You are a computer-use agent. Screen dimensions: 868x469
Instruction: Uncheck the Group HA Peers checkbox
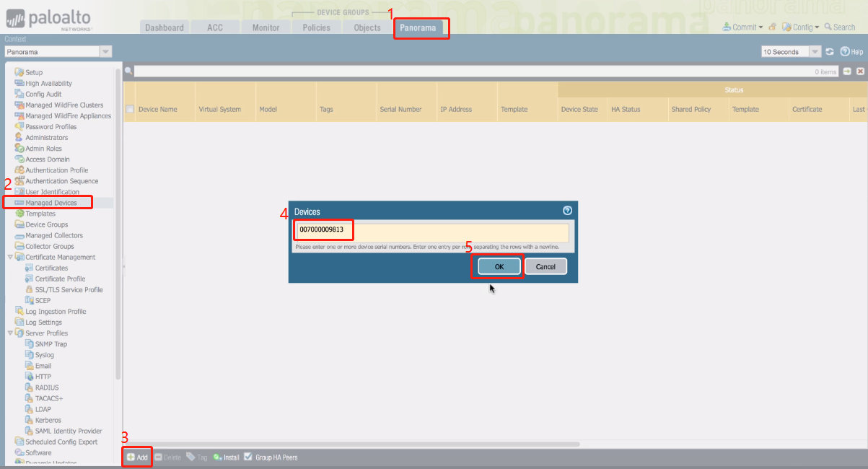pyautogui.click(x=248, y=457)
